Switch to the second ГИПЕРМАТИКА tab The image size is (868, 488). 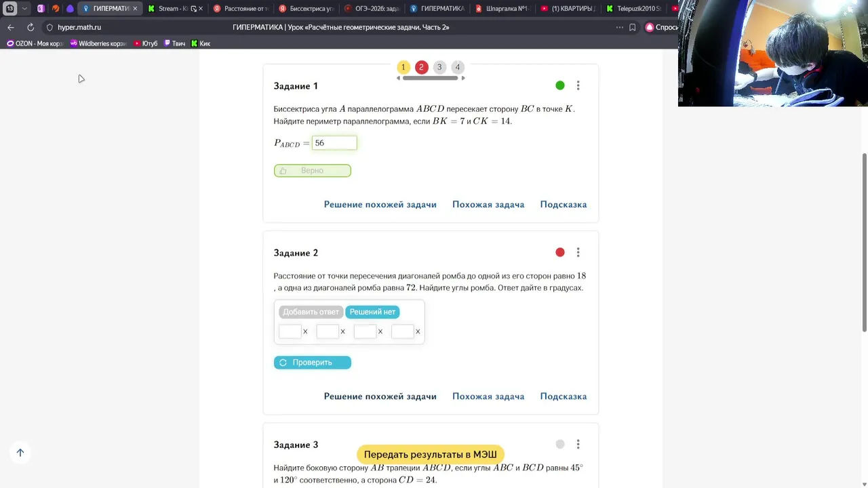click(x=437, y=9)
